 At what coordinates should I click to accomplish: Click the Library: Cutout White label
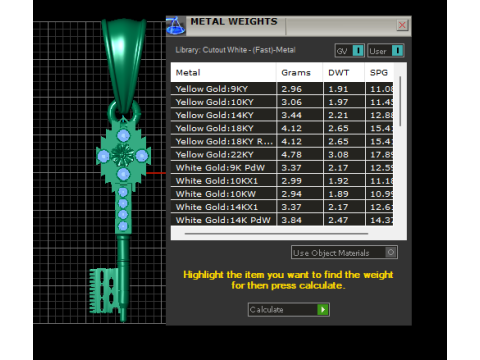click(235, 50)
